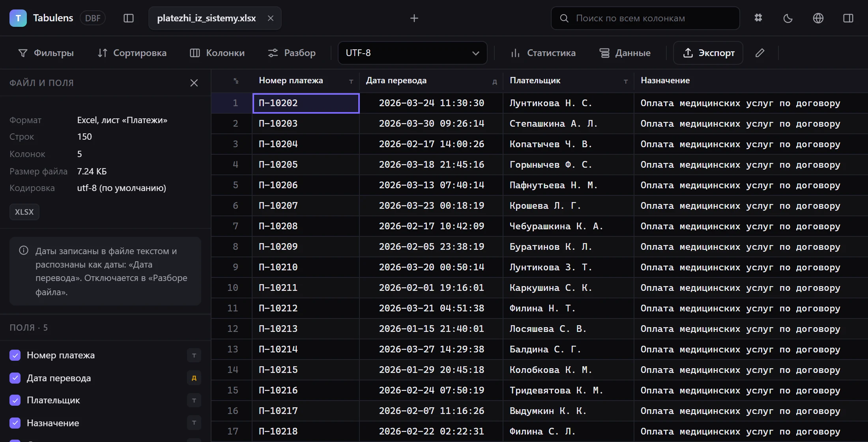Screen dimensions: 868x442
Task: Open the «Колонки» settings
Action: (217, 53)
